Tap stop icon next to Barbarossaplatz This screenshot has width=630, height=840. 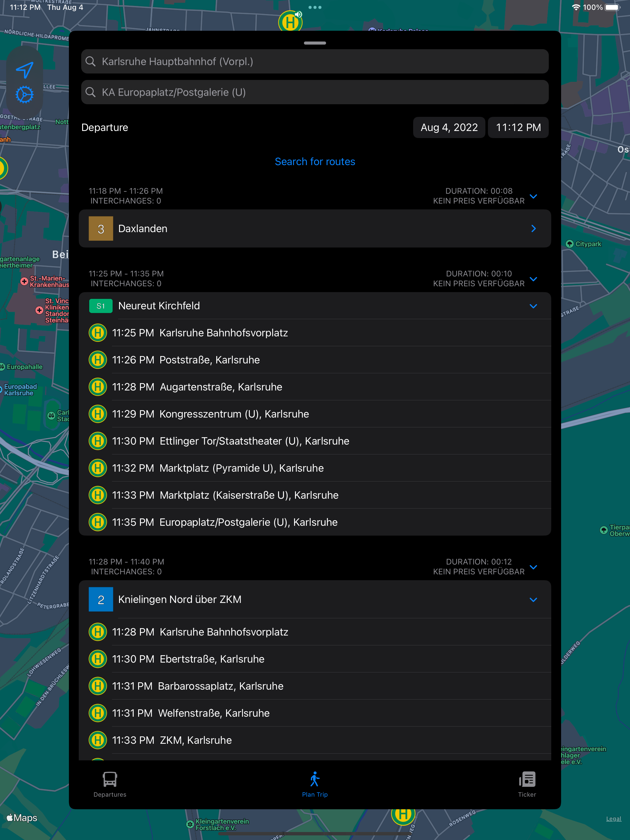pyautogui.click(x=98, y=686)
